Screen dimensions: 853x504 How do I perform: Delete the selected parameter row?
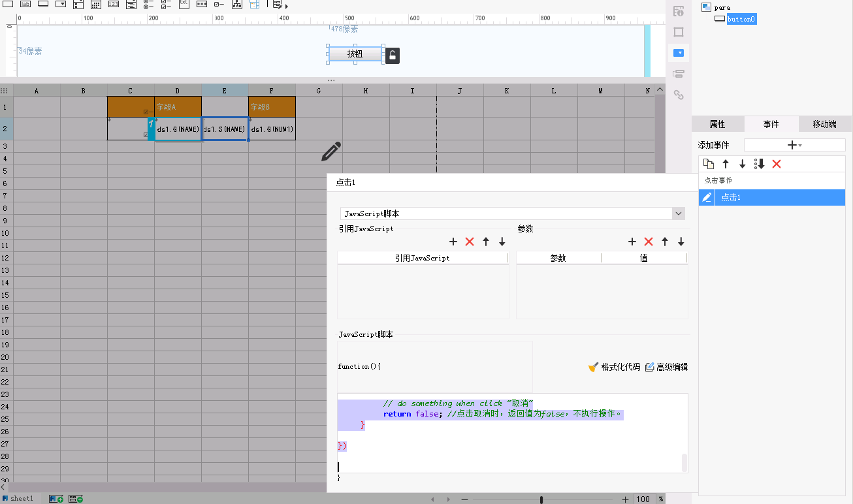[x=649, y=242]
